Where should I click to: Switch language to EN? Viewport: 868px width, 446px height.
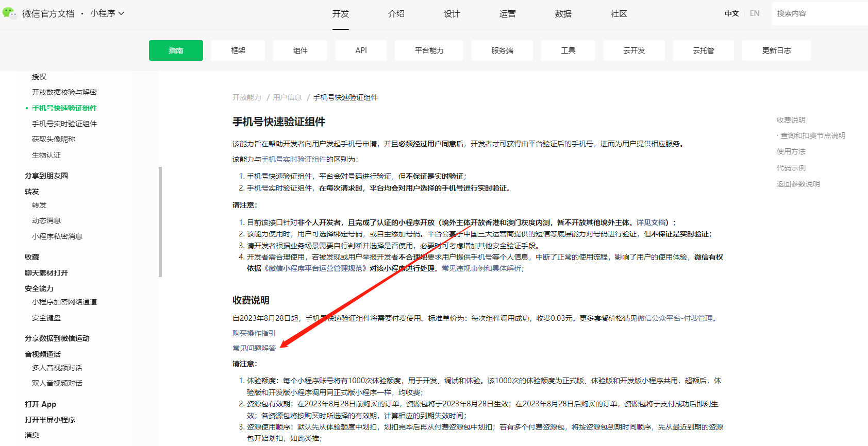755,13
